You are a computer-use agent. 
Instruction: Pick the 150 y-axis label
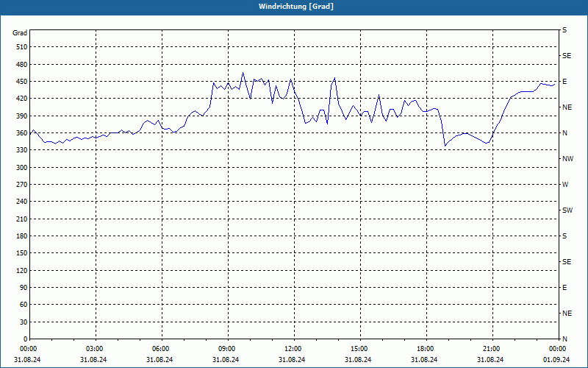pos(22,253)
